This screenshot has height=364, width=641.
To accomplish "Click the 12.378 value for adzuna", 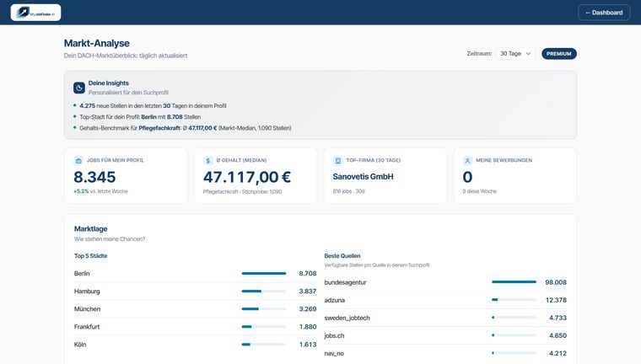I will pos(556,300).
